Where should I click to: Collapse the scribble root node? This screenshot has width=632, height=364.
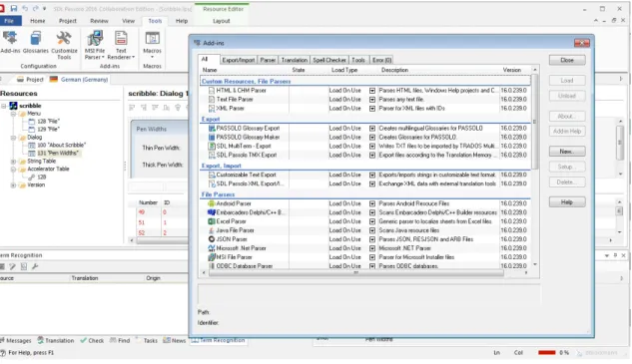click(3, 106)
